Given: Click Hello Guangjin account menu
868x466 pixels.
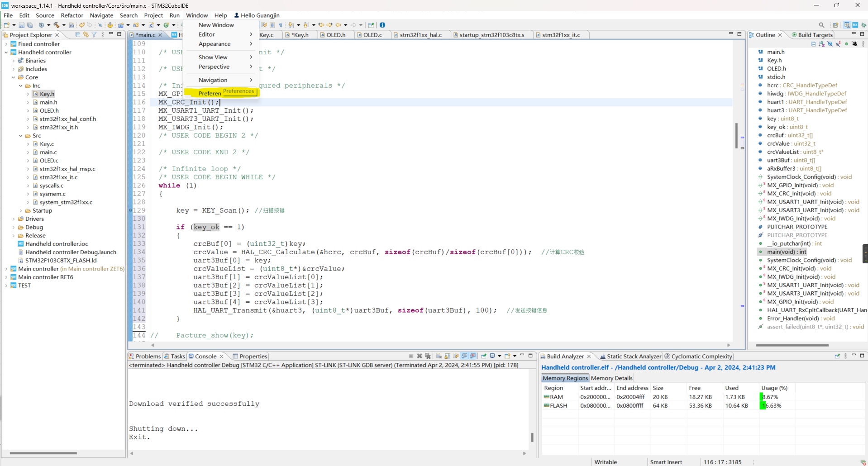Looking at the screenshot, I should coord(257,15).
